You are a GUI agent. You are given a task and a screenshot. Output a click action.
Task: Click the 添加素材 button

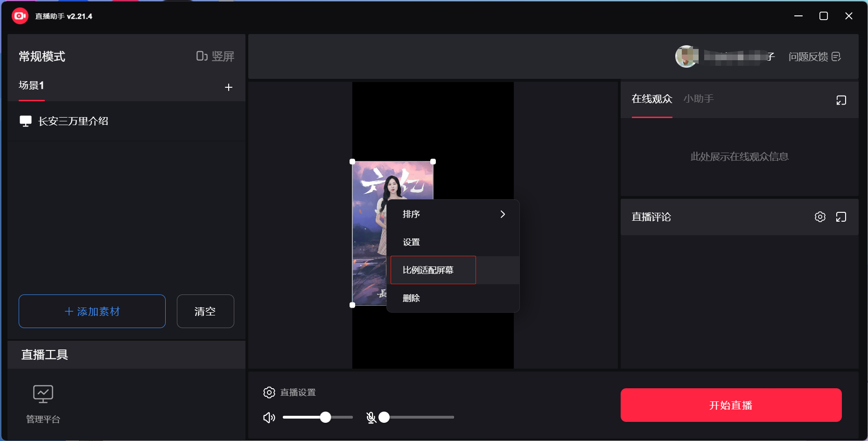pyautogui.click(x=92, y=311)
